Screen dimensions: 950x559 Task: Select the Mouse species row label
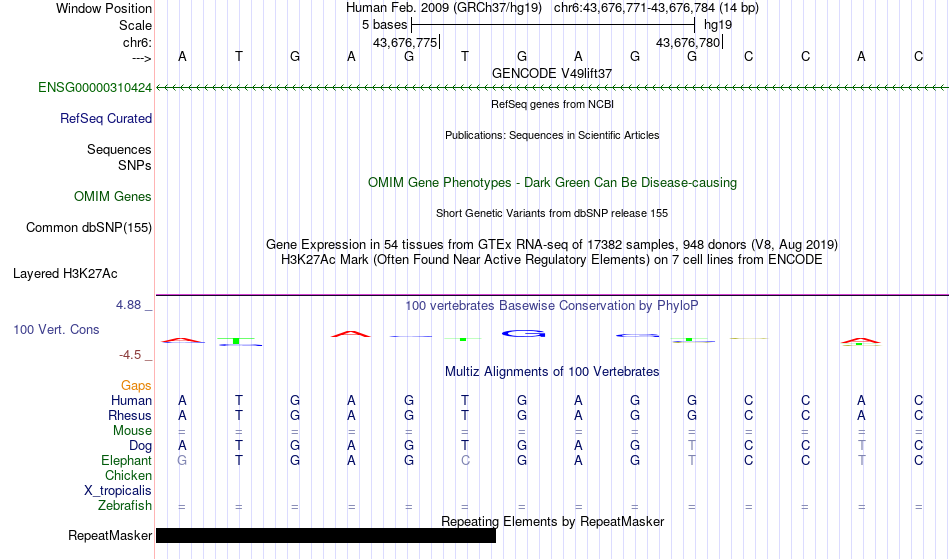[x=132, y=431]
